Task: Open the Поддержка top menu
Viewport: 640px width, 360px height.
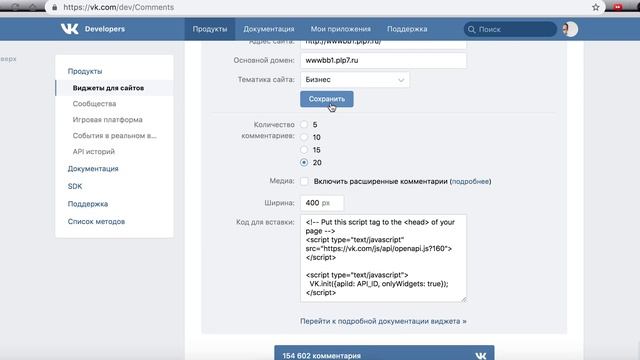Action: coord(407,29)
